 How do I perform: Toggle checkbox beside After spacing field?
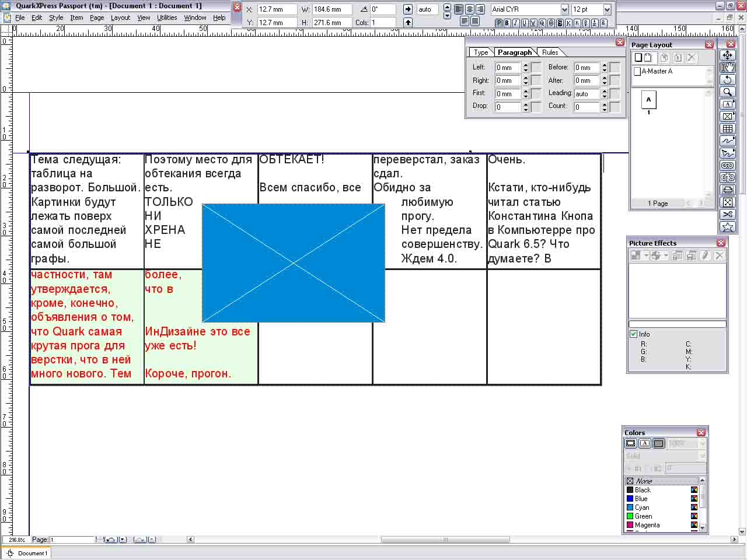tap(615, 80)
